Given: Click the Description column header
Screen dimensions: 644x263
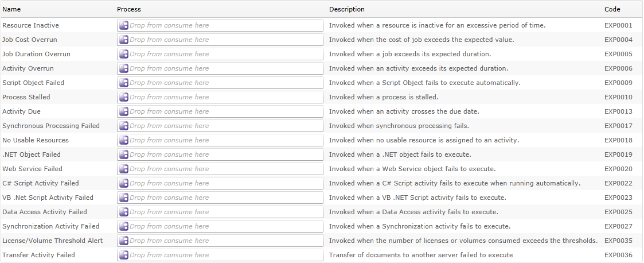Looking at the screenshot, I should point(347,9).
